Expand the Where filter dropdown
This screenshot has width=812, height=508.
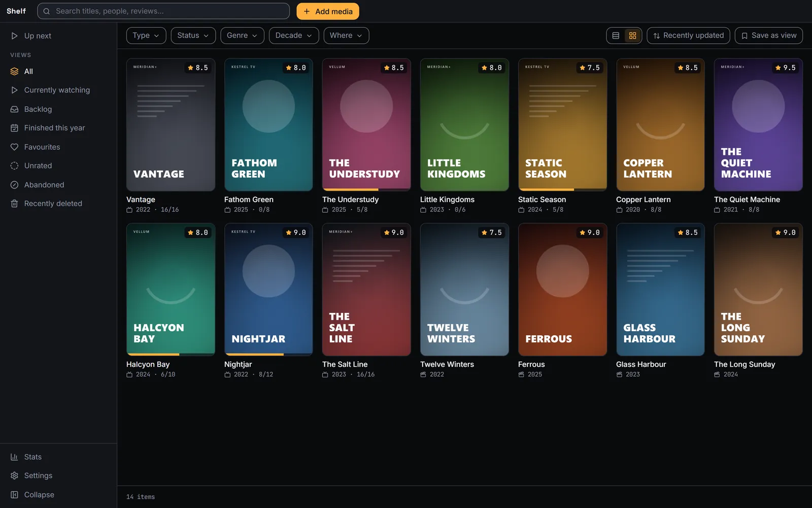[x=346, y=36]
